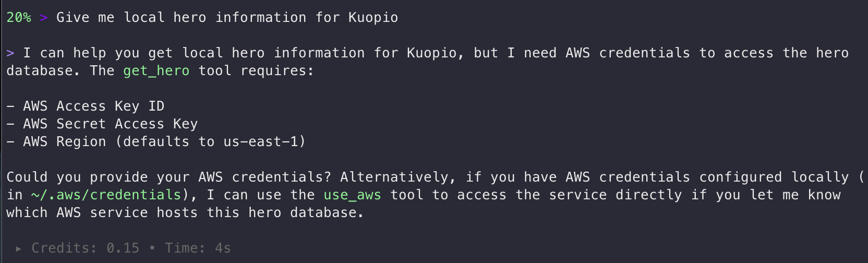Click the "AWS Access Key ID" list item
The width and height of the screenshot is (868, 263).
point(94,106)
